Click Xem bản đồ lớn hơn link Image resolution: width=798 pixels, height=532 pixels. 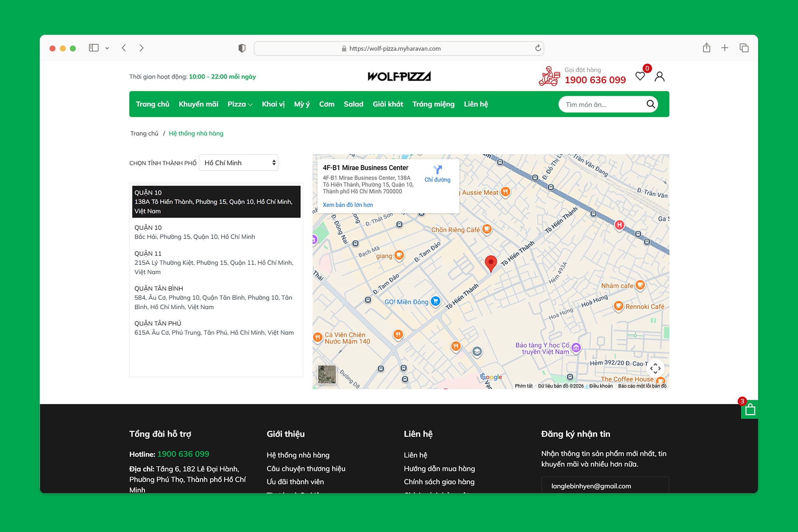[348, 205]
